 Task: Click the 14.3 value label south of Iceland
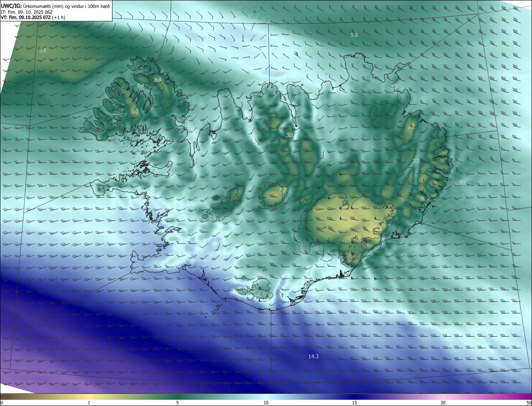tap(313, 356)
